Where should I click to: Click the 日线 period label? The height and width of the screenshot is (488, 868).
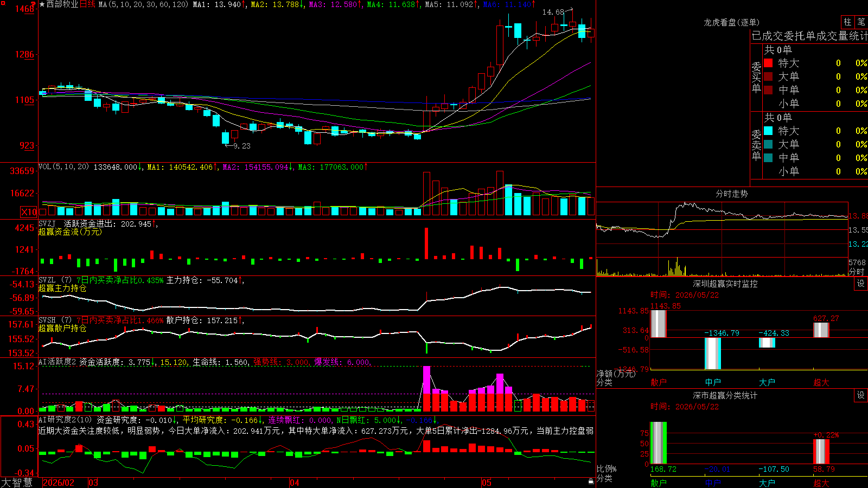click(87, 4)
